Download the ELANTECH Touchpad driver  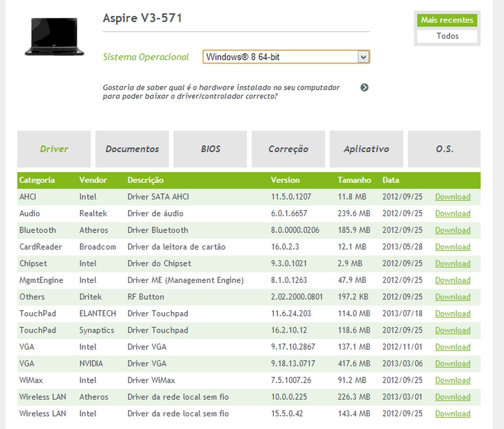(452, 313)
